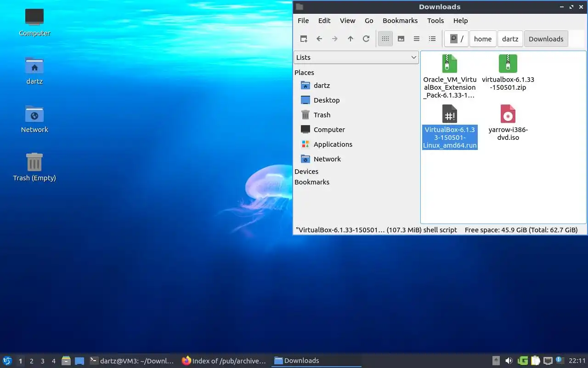Open the Go menu
Image resolution: width=588 pixels, height=368 pixels.
369,21
